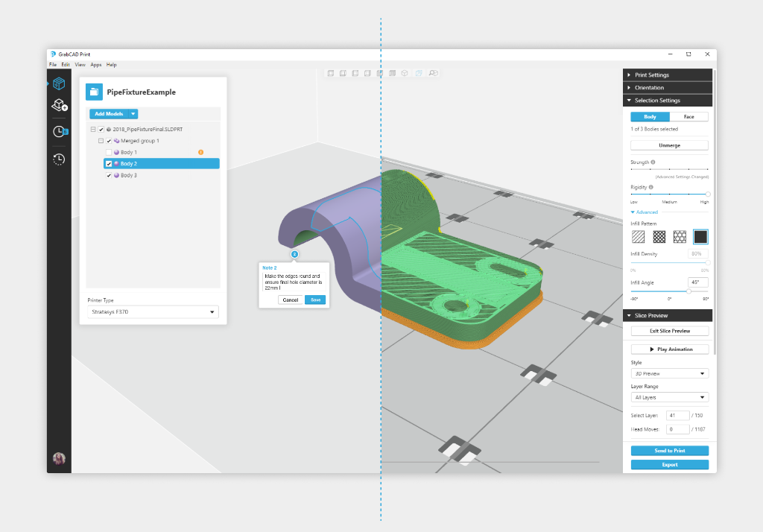The width and height of the screenshot is (763, 532).
Task: Save Note 2 with the Save button
Action: 314,300
